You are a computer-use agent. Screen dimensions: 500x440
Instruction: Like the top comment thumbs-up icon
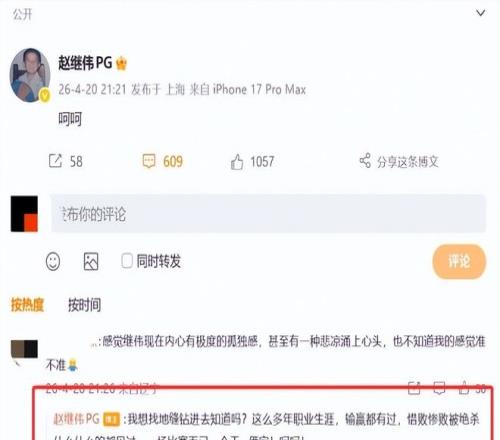pos(464,388)
